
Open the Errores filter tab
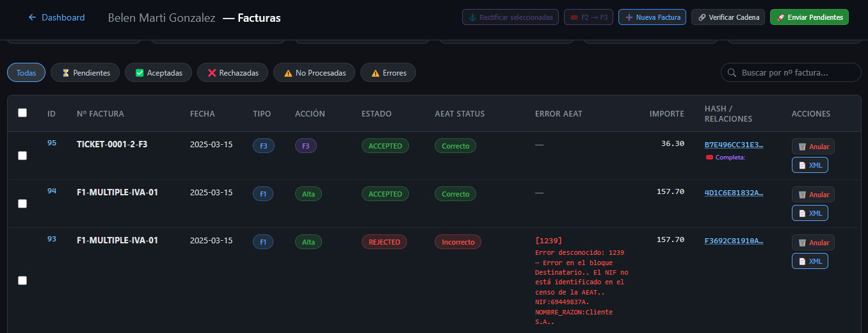click(388, 73)
